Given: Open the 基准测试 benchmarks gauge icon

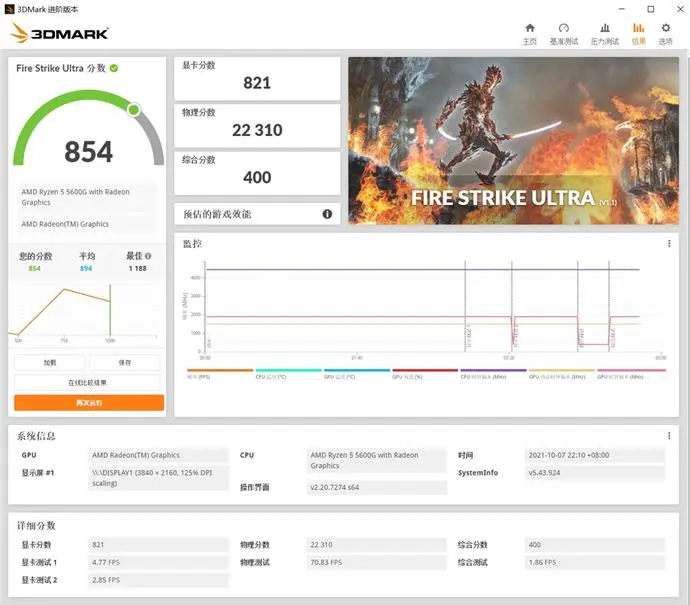Looking at the screenshot, I should 564,28.
